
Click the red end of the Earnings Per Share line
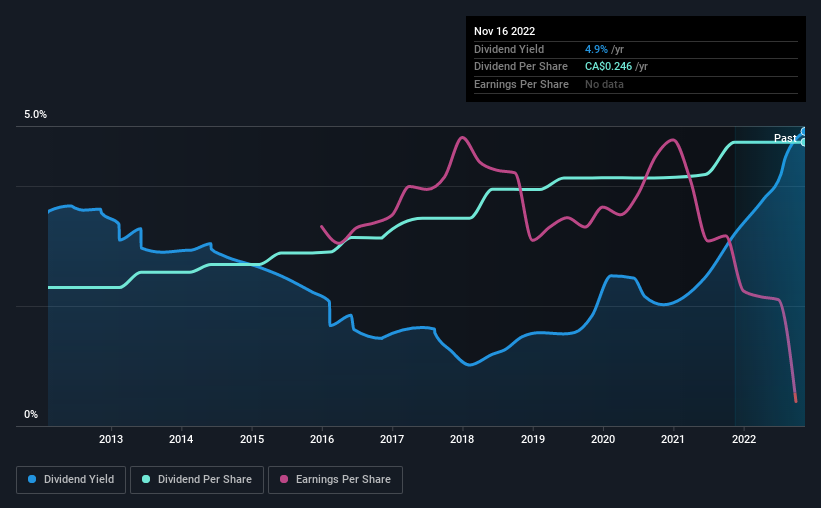pyautogui.click(x=795, y=398)
